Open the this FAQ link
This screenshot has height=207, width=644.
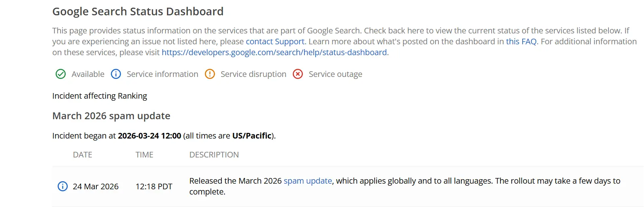[x=521, y=41]
